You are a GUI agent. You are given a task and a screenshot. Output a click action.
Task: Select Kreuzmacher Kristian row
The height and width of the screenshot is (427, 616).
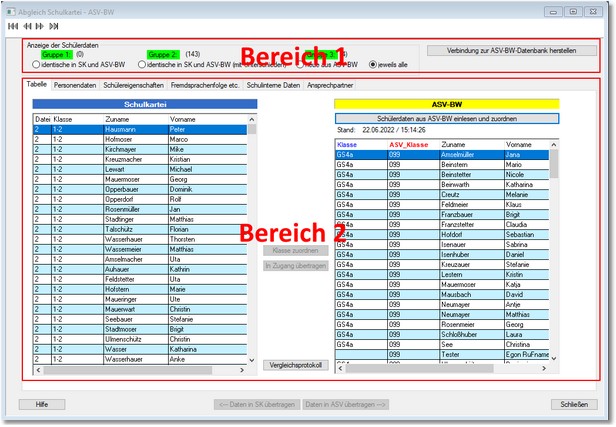(x=140, y=159)
